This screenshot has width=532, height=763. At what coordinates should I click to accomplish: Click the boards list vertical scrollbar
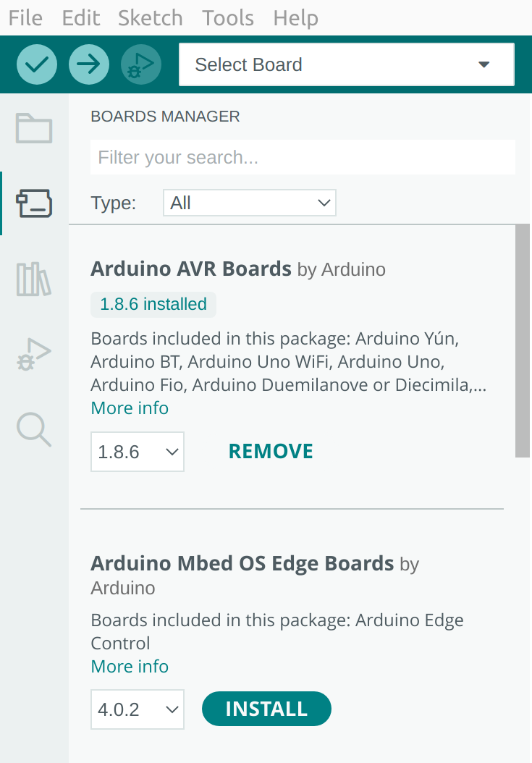point(523,341)
